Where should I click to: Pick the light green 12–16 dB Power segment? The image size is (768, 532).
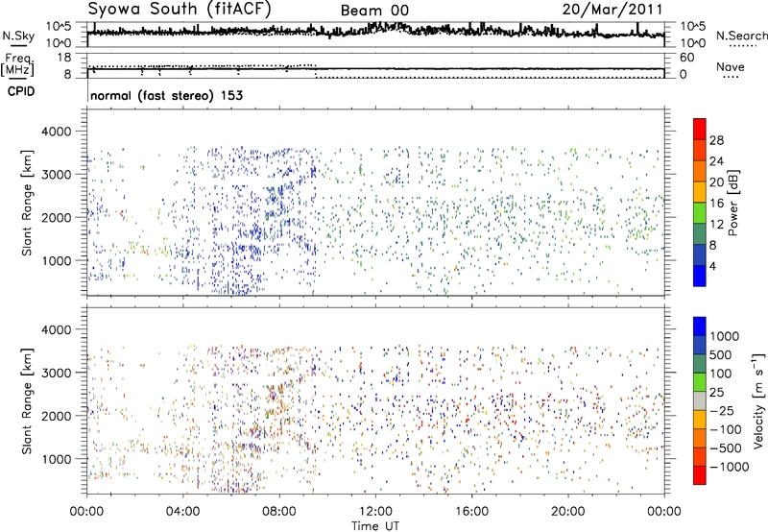(700, 213)
